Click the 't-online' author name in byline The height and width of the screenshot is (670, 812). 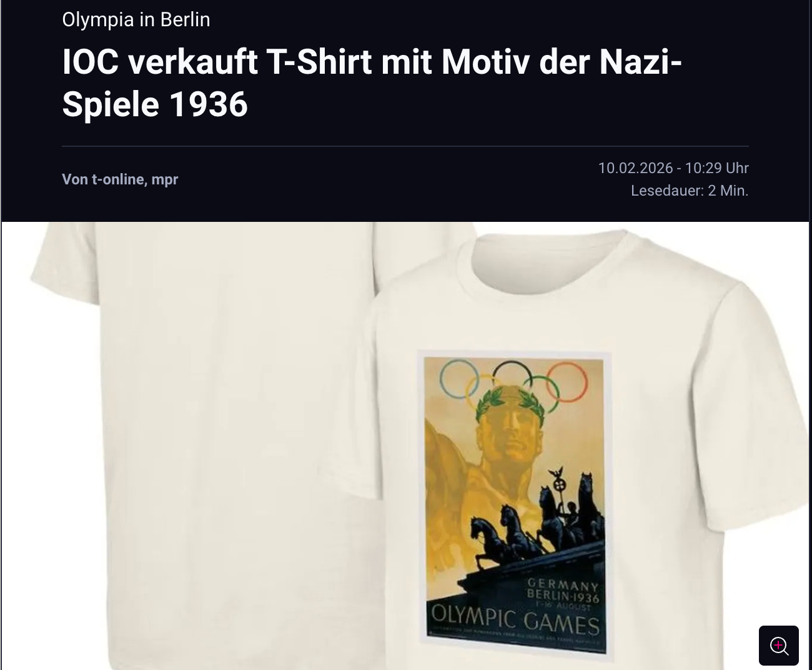117,179
